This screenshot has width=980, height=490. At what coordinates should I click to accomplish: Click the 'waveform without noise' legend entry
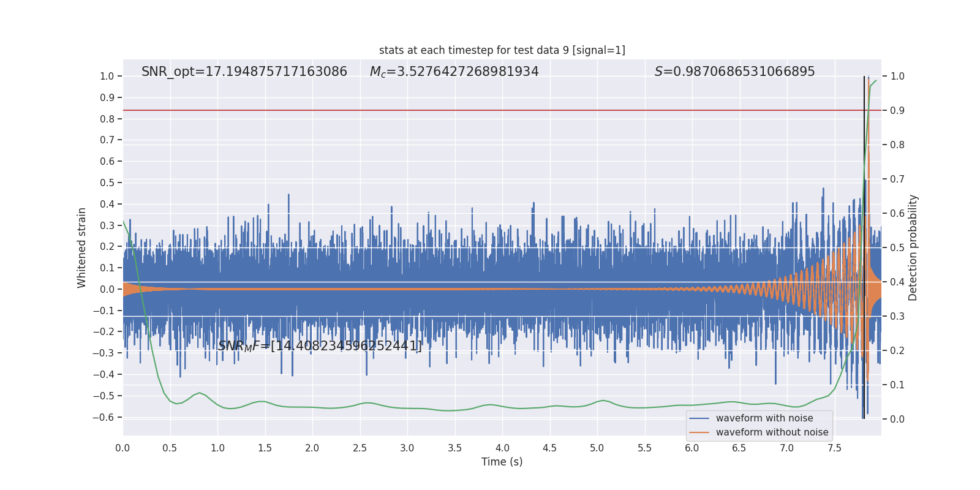click(772, 432)
